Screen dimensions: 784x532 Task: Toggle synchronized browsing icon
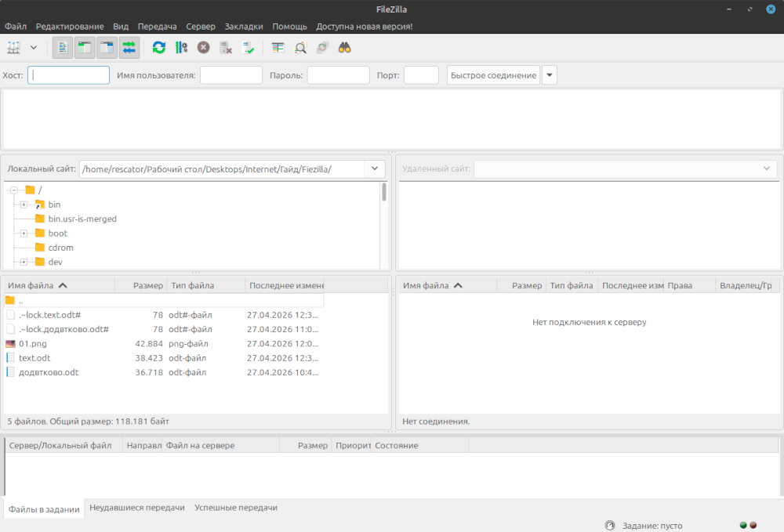coord(322,48)
